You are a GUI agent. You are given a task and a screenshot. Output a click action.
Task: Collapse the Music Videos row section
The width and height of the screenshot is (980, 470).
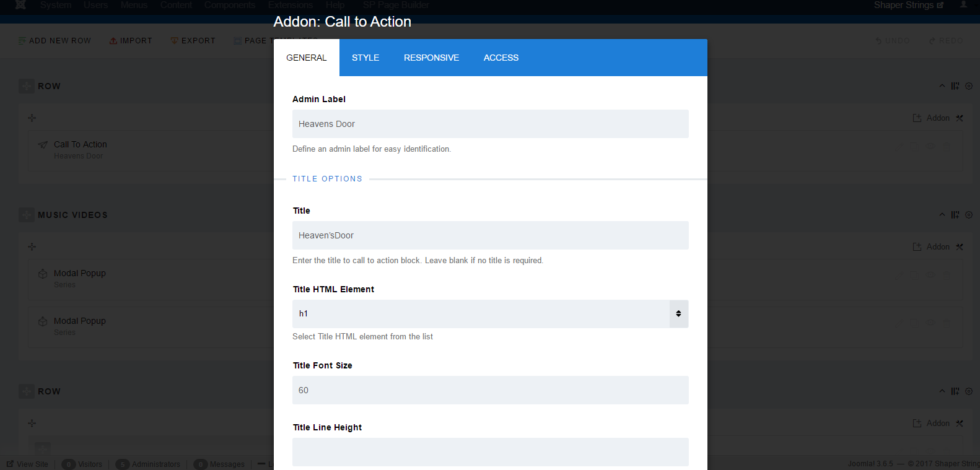942,215
